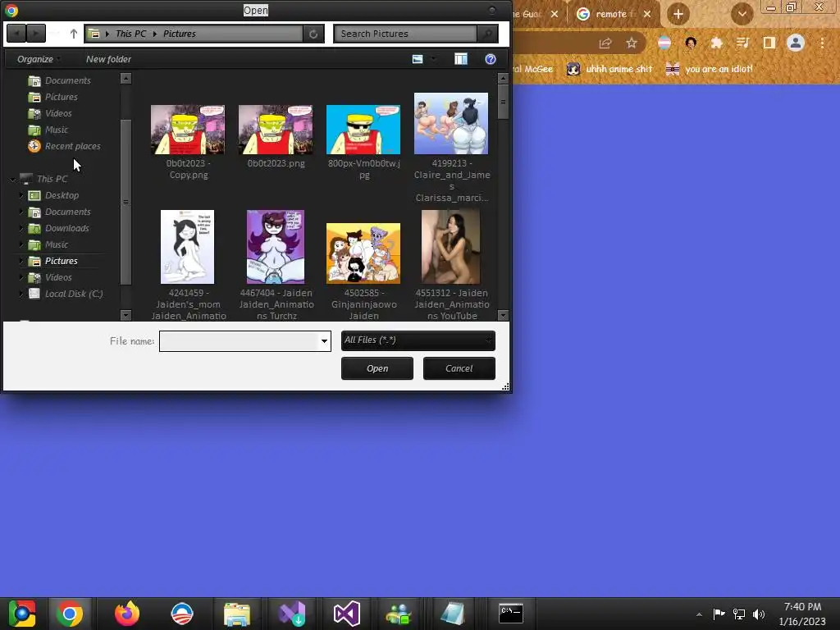Open Chrome media controls icon
This screenshot has height=630, width=840.
[742, 43]
